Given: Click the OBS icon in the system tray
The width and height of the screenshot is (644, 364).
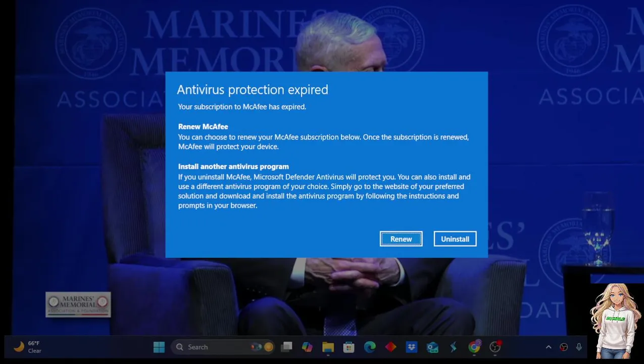Looking at the screenshot, I should click(x=564, y=347).
